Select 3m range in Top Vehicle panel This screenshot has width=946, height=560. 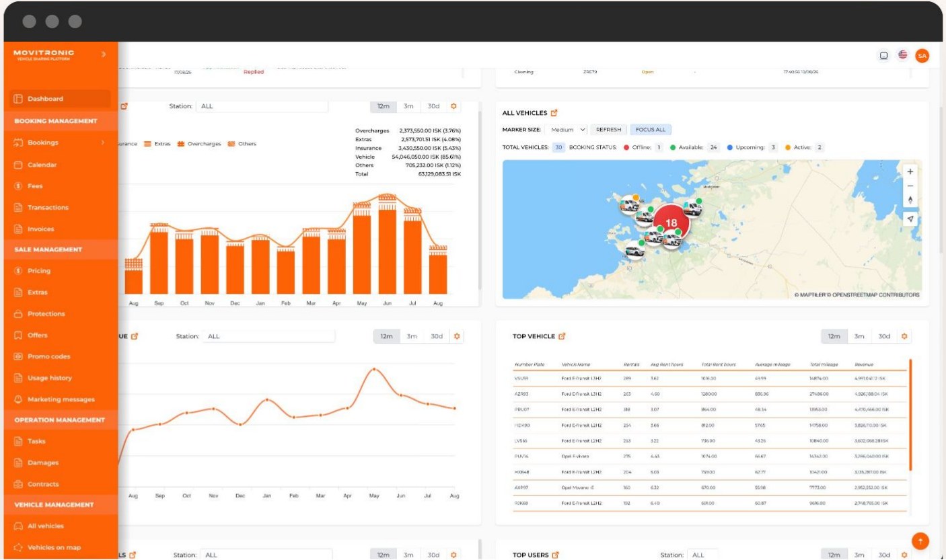(x=859, y=336)
